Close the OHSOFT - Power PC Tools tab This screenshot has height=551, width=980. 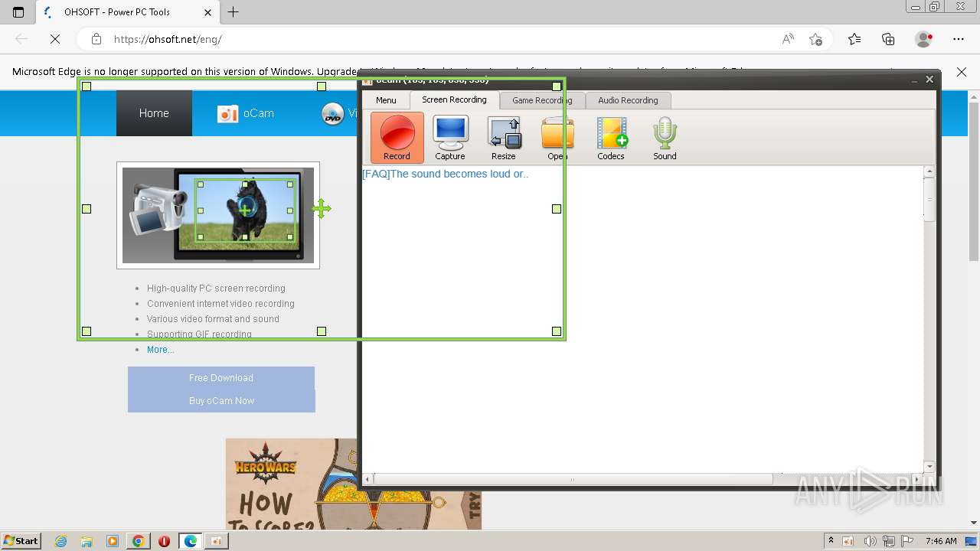(x=208, y=12)
